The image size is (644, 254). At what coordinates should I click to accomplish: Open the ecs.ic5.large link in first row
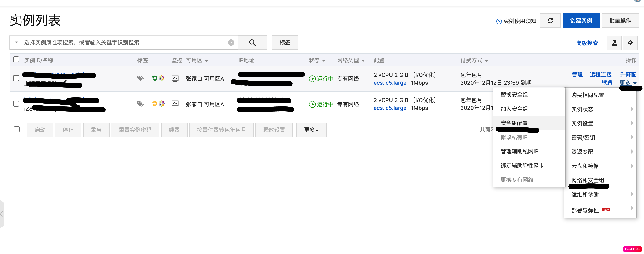(x=390, y=83)
